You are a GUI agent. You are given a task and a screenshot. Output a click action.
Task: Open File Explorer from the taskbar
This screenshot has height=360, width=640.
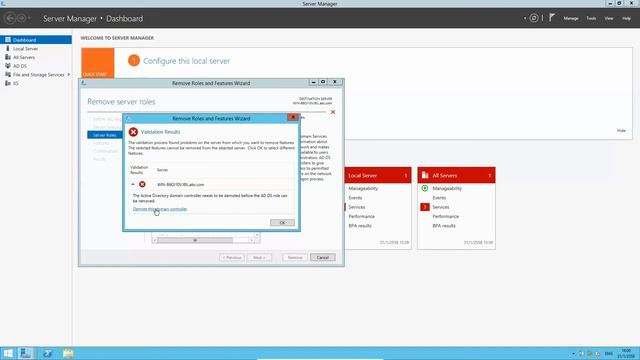pyautogui.click(x=68, y=353)
